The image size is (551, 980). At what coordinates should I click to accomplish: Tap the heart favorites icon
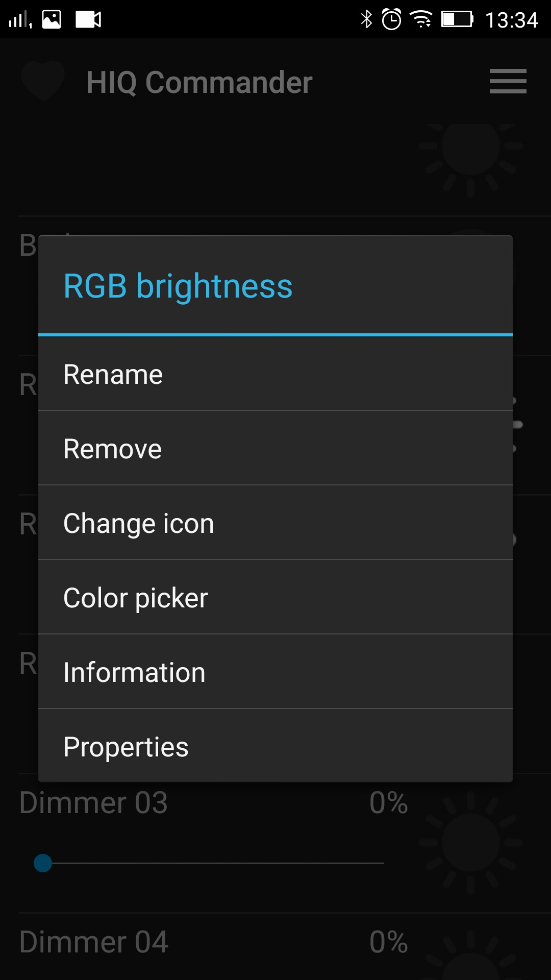point(43,81)
